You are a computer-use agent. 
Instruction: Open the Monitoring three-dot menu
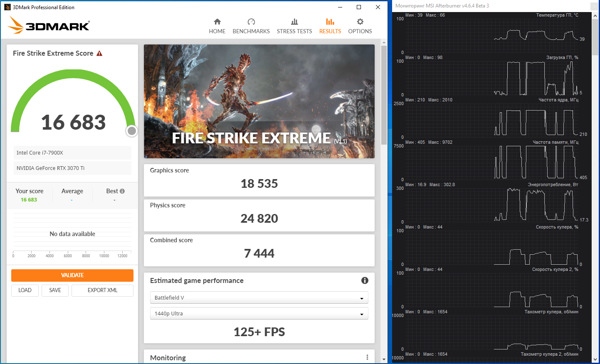coord(367,357)
